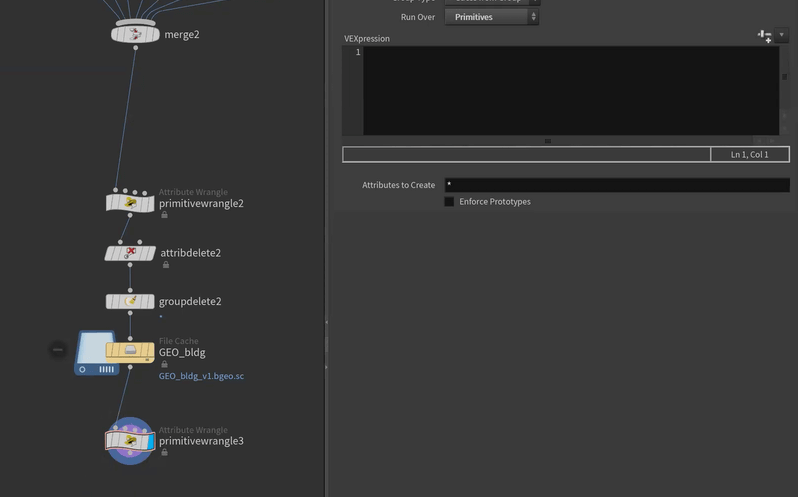798x497 pixels.
Task: Click the blue disk cache badge
Action: (96, 353)
